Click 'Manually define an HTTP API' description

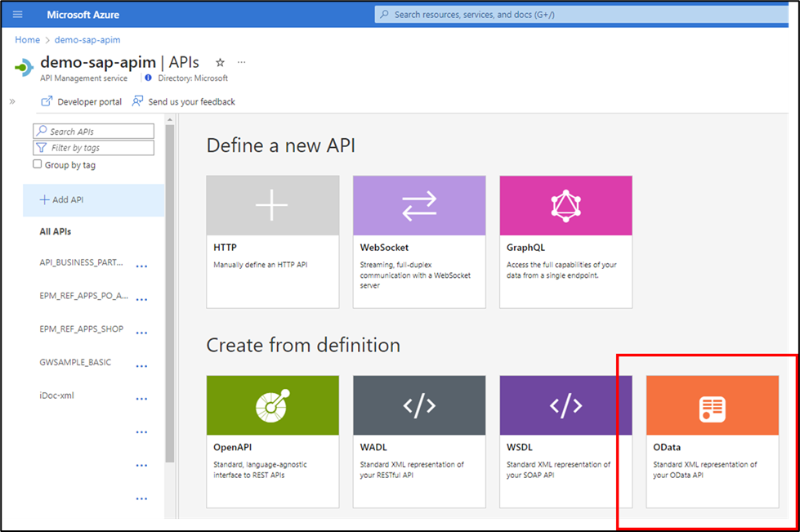[260, 265]
